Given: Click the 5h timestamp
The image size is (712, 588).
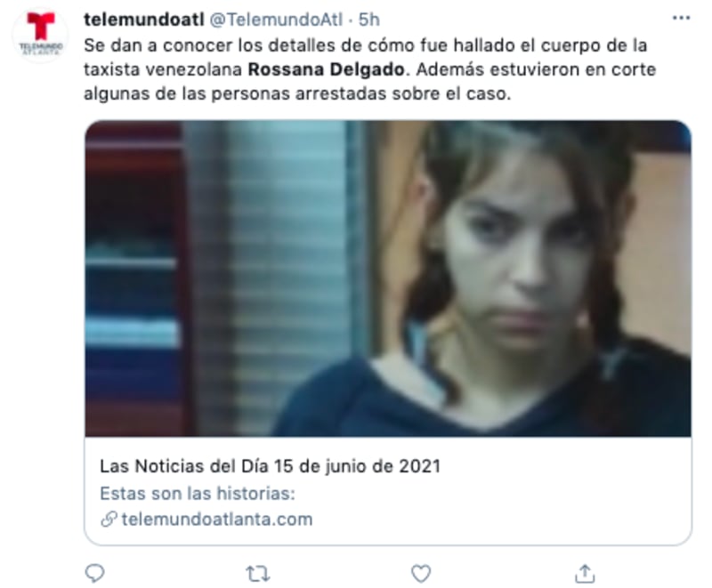Looking at the screenshot, I should pyautogui.click(x=369, y=20).
